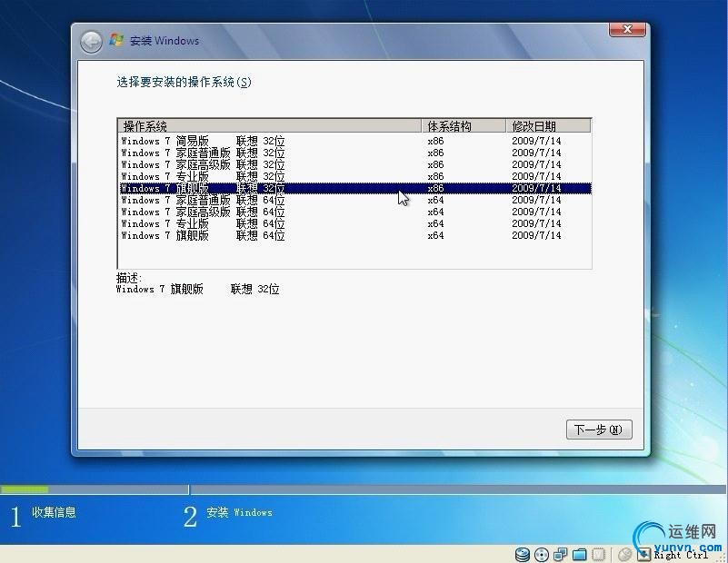Viewport: 728px width, 563px height.
Task: Click the keyboard capture arrow icon
Action: pyautogui.click(x=644, y=554)
